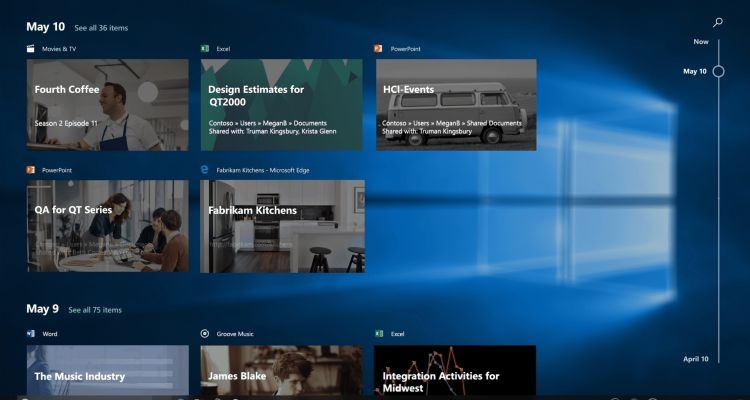Click the Excel icon above Design Estimates
This screenshot has height=400, width=750.
[x=205, y=48]
